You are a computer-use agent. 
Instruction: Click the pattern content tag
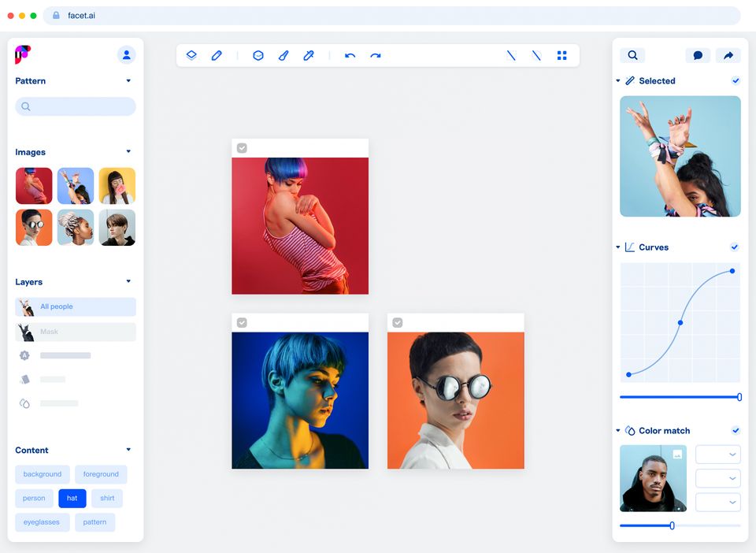coord(95,522)
